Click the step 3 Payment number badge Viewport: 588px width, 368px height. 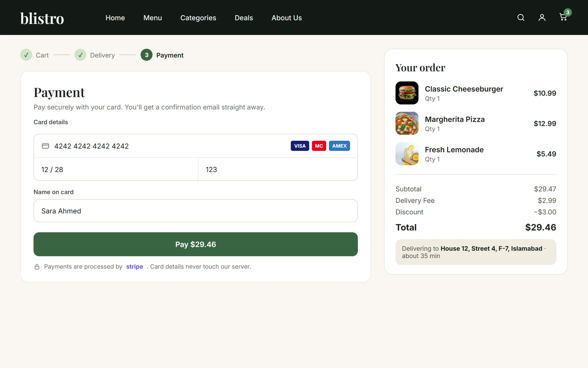click(146, 55)
